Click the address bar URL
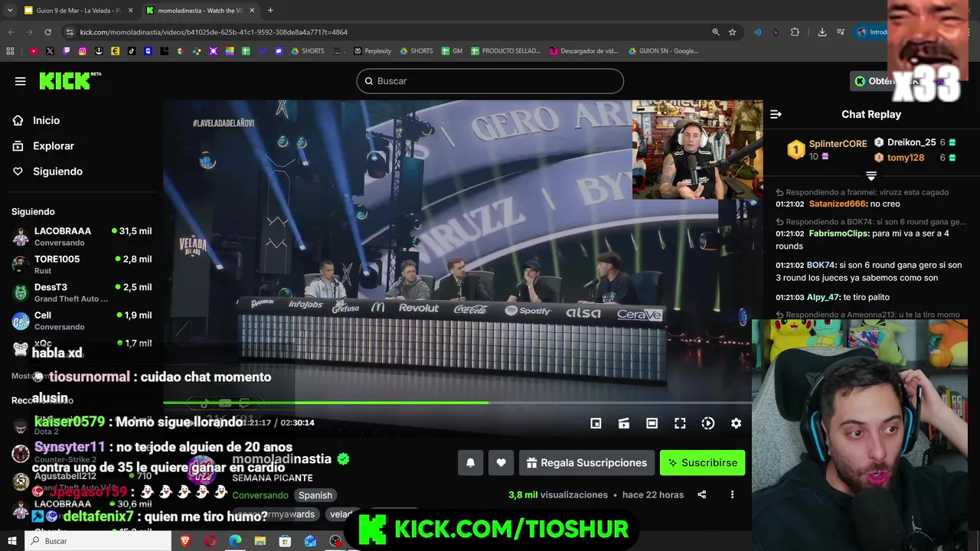Viewport: 980px width, 551px height. click(x=214, y=32)
